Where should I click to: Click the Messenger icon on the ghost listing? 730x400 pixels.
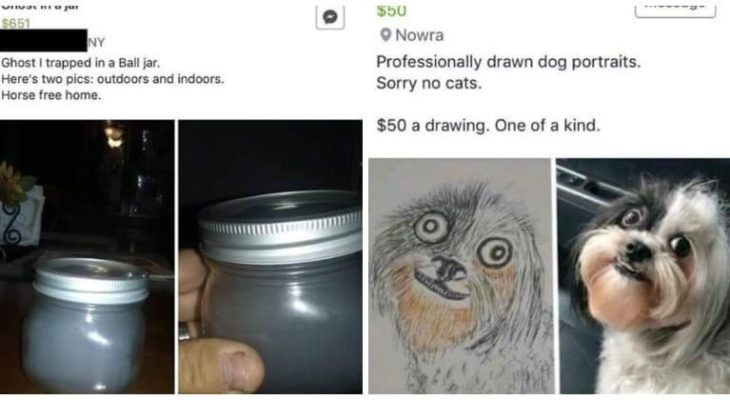[332, 18]
